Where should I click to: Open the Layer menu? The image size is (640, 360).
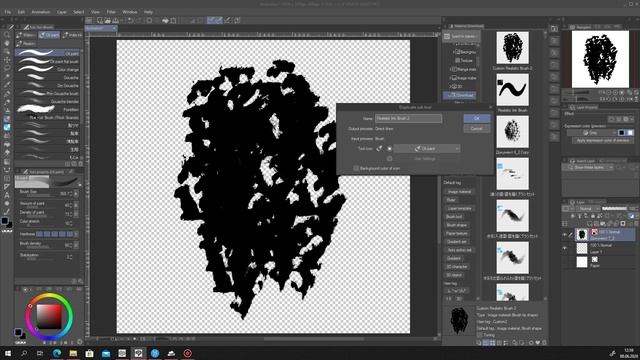pyautogui.click(x=62, y=12)
